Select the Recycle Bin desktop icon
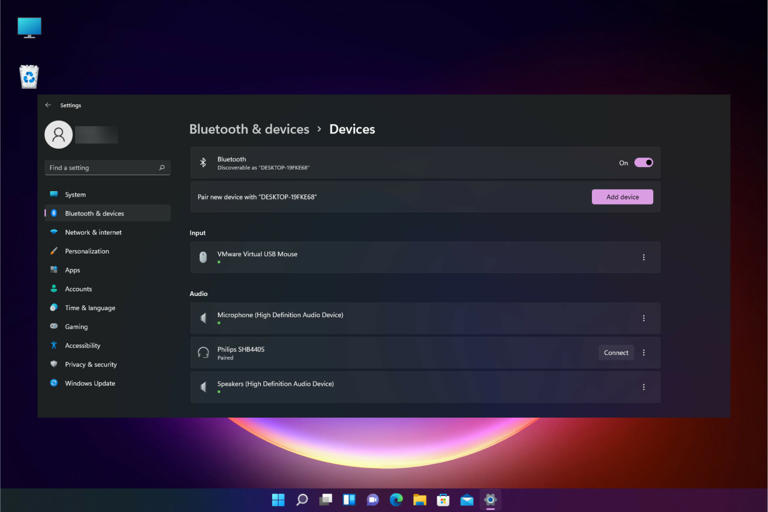 [29, 76]
